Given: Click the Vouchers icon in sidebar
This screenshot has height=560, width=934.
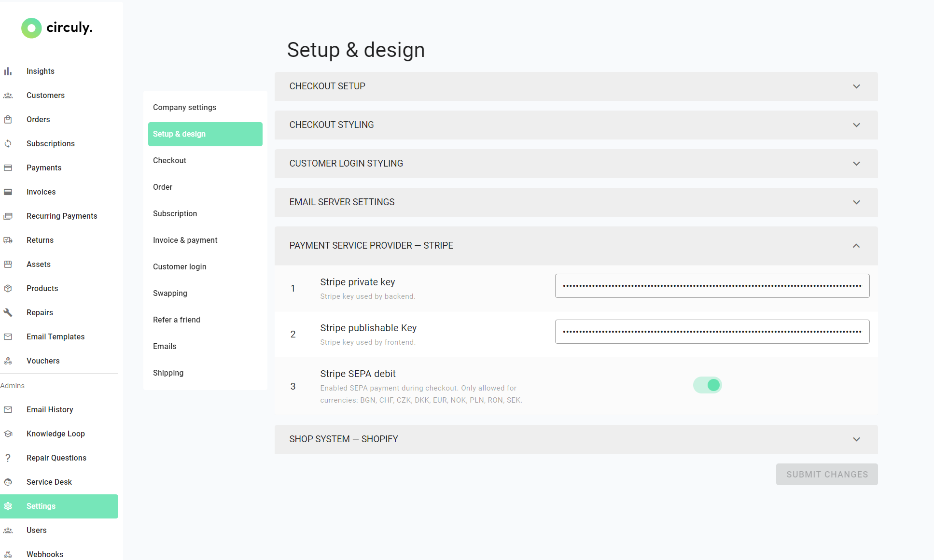Looking at the screenshot, I should pos(8,361).
